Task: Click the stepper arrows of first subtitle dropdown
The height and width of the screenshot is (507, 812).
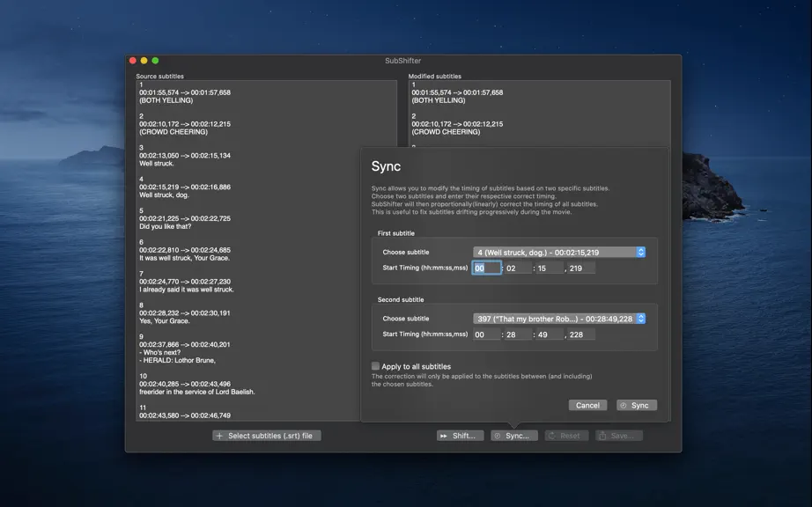Action: tap(641, 252)
